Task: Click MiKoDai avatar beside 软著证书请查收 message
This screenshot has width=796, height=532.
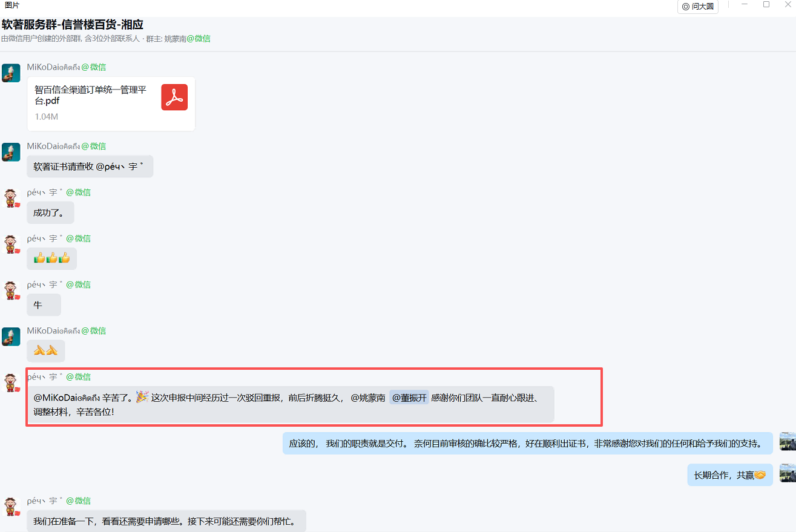Action: click(x=11, y=152)
